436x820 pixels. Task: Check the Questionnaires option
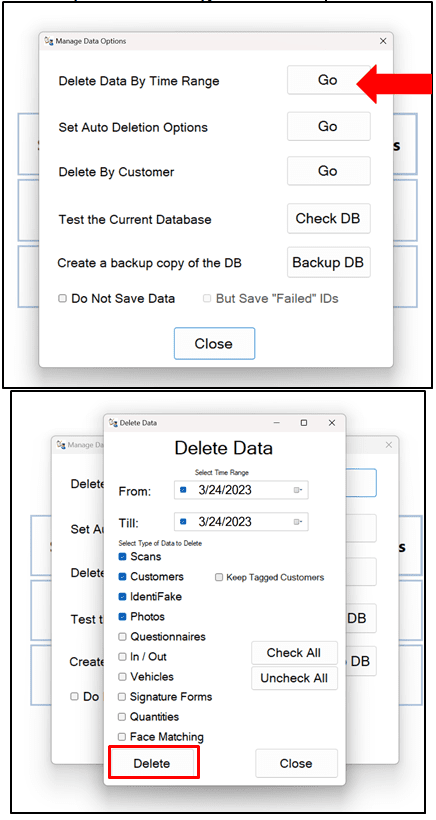tap(122, 636)
